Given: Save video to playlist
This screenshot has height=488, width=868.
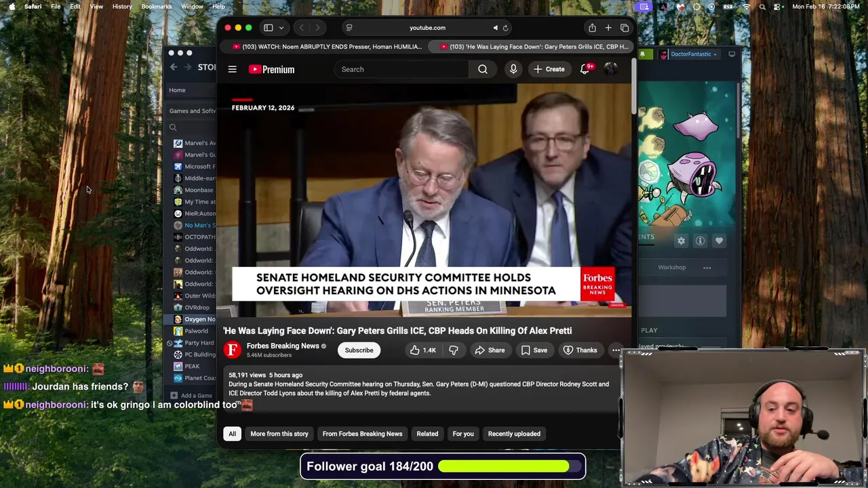Looking at the screenshot, I should (x=534, y=350).
